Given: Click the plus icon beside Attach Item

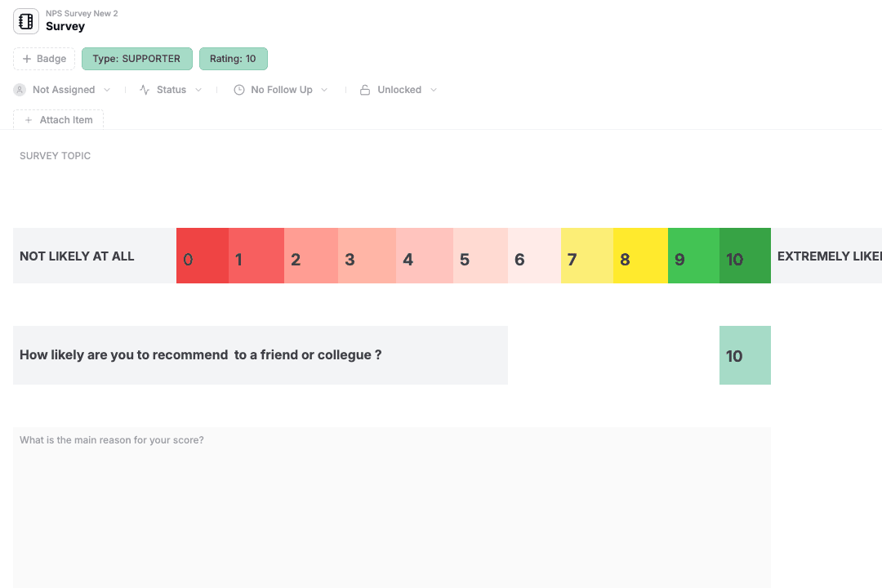Looking at the screenshot, I should tap(28, 120).
